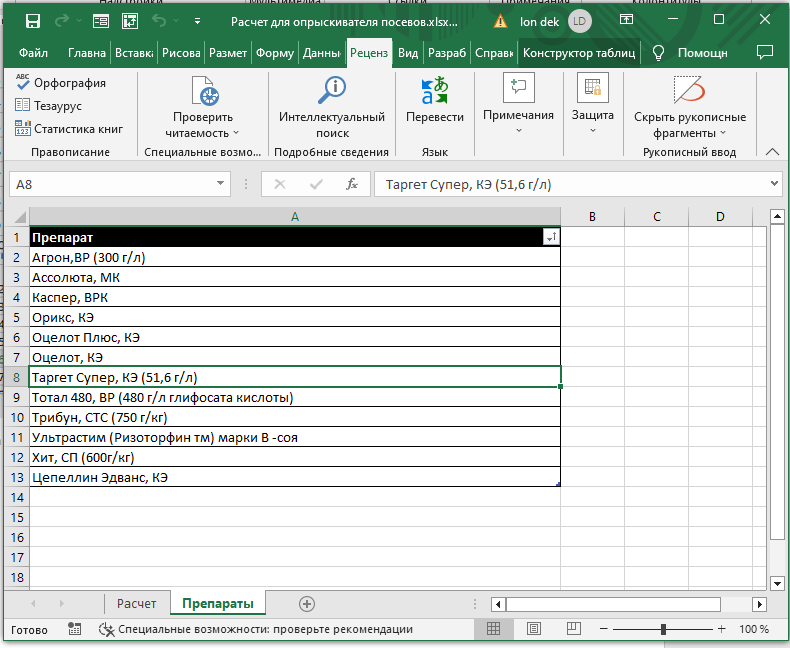Select cell Агрон,ВР (300 г/л)
Image resolution: width=790 pixels, height=648 pixels.
point(295,257)
